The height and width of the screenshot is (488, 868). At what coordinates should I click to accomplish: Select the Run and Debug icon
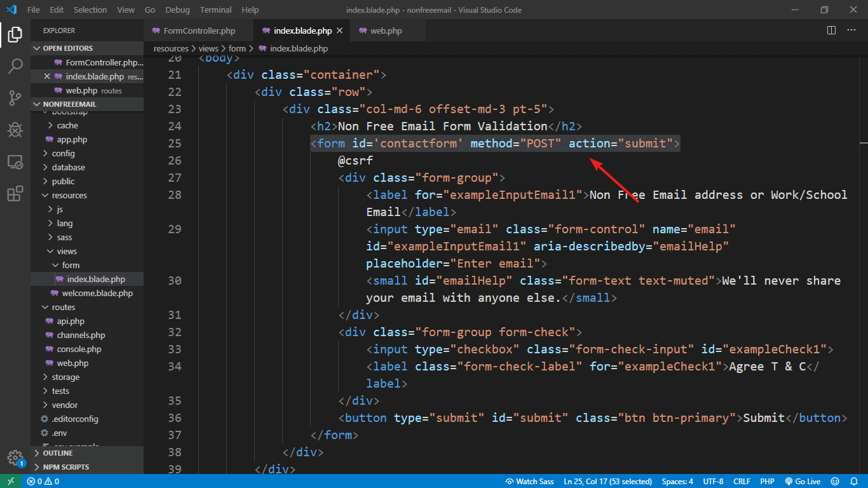15,130
